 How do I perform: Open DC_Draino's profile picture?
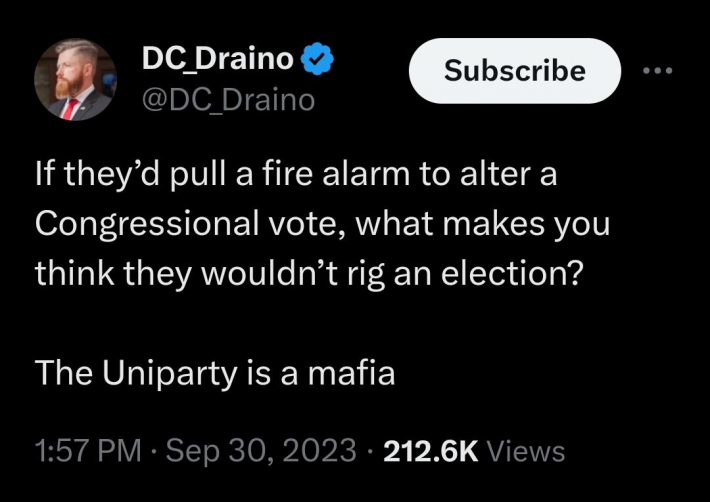click(x=74, y=80)
